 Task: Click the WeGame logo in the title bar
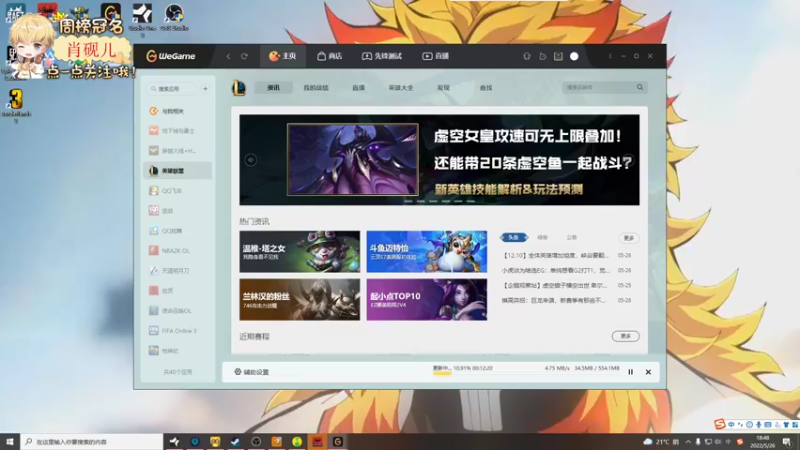(171, 56)
